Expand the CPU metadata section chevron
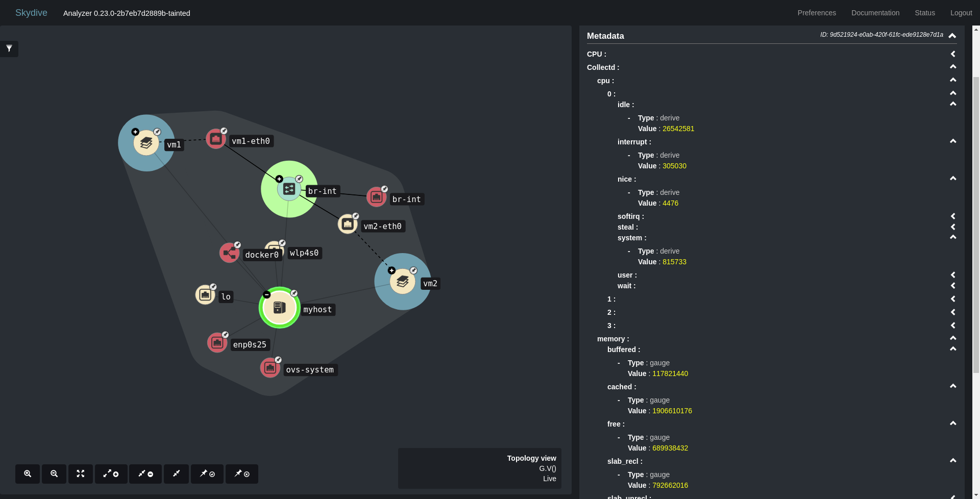 952,54
